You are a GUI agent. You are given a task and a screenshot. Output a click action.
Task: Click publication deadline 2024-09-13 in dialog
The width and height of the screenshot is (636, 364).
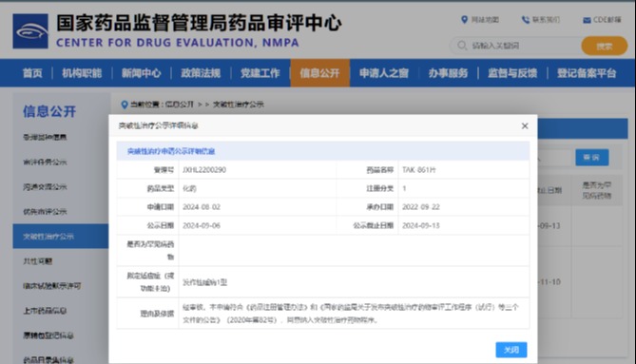[421, 225]
